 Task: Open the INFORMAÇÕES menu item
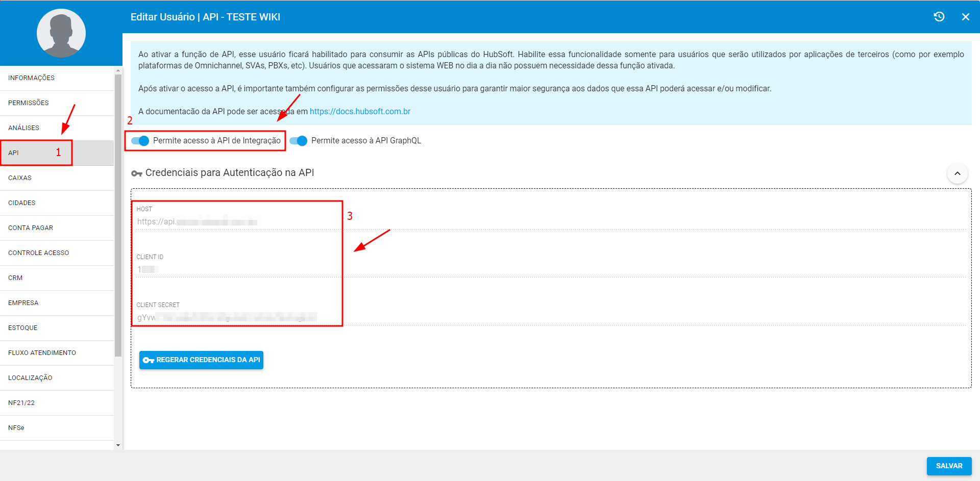(57, 78)
